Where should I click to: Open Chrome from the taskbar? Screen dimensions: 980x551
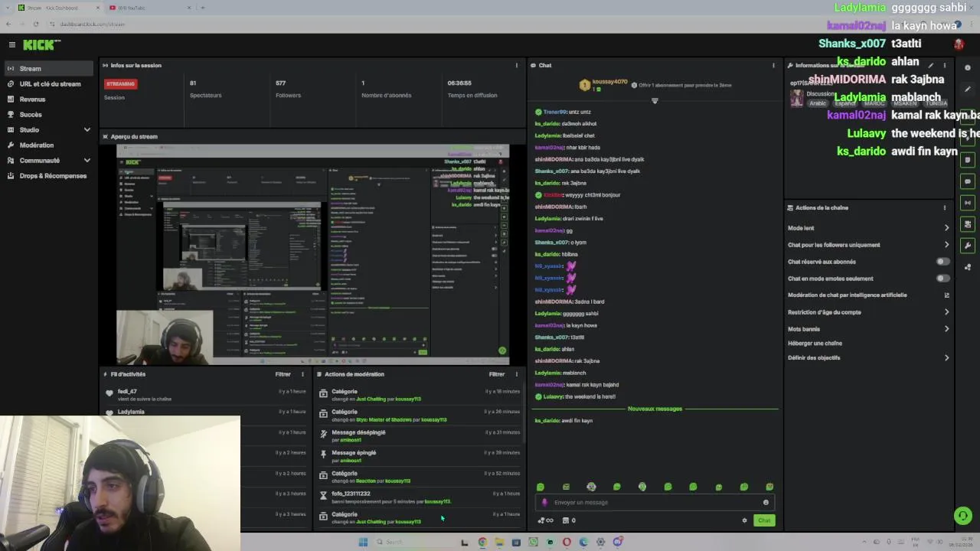pyautogui.click(x=482, y=542)
